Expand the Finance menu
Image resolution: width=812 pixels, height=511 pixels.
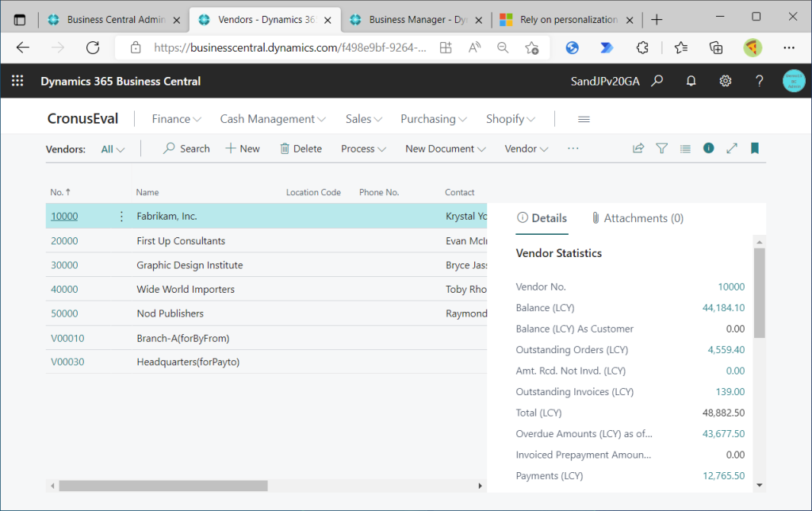tap(176, 119)
